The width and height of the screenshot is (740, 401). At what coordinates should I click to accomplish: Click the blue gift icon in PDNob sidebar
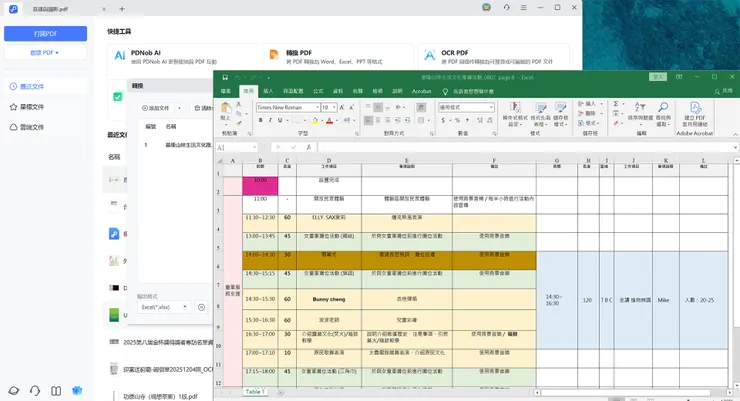click(77, 391)
